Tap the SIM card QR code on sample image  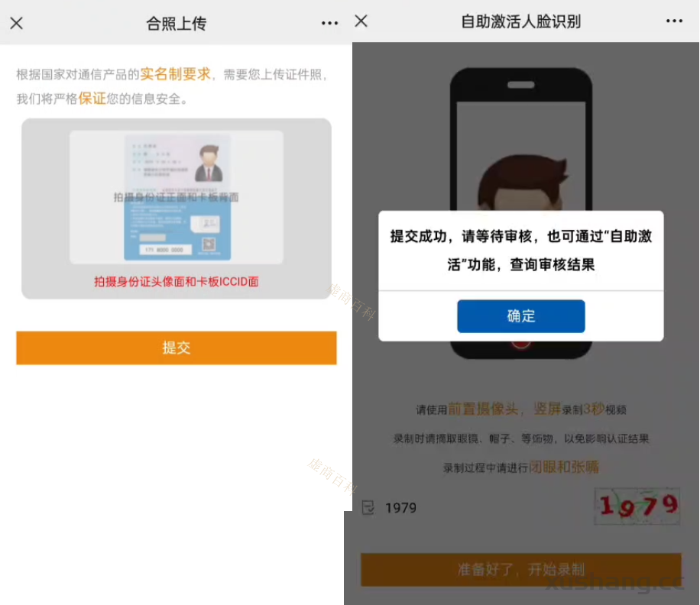point(209,244)
